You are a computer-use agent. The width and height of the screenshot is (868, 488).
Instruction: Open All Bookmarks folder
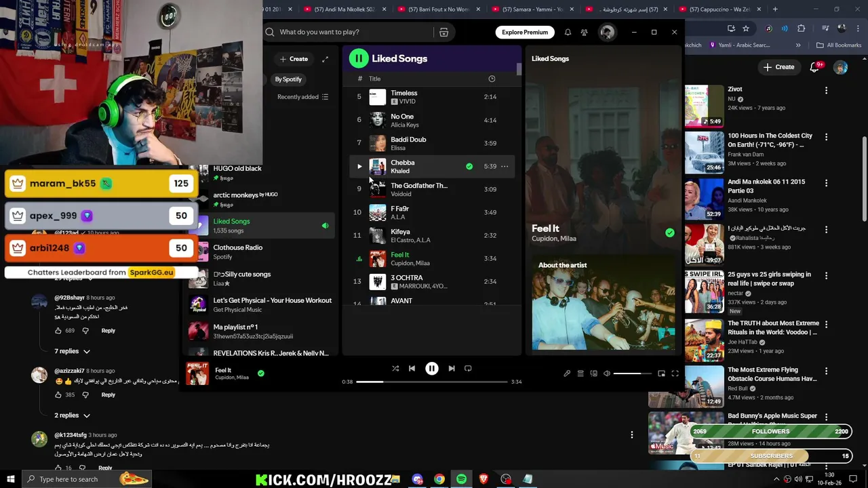tap(839, 45)
